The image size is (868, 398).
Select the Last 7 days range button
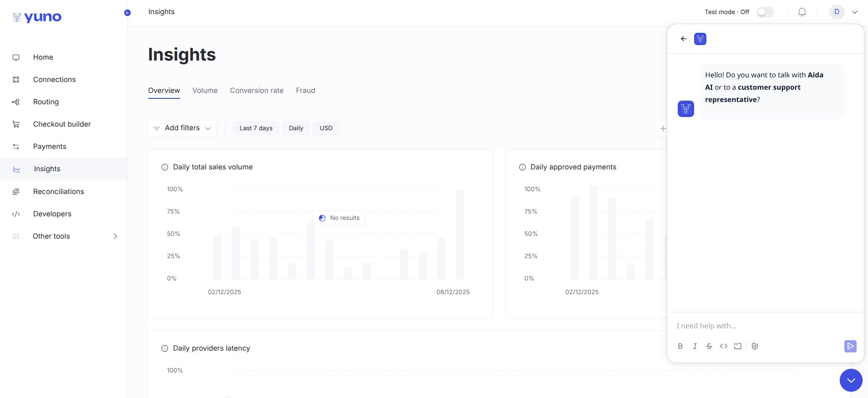tap(256, 128)
